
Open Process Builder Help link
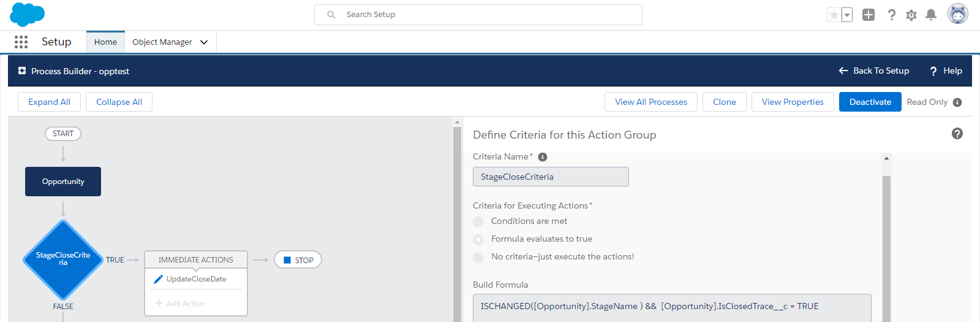946,71
